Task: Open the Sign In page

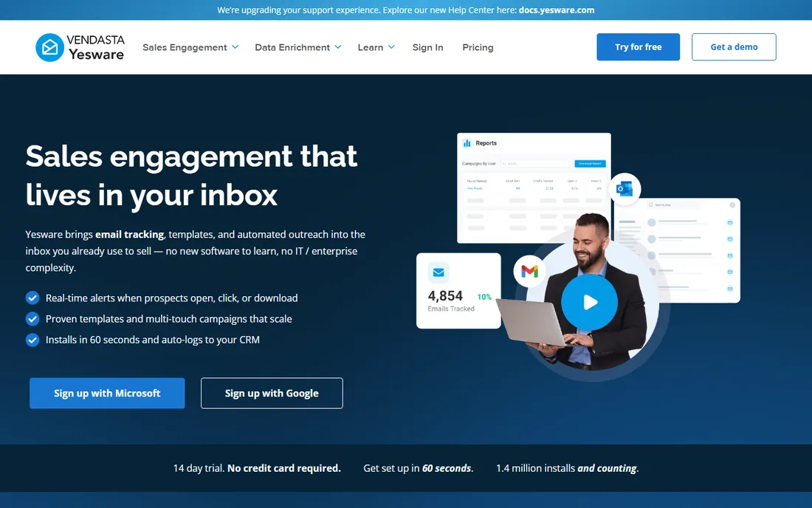Action: click(427, 47)
